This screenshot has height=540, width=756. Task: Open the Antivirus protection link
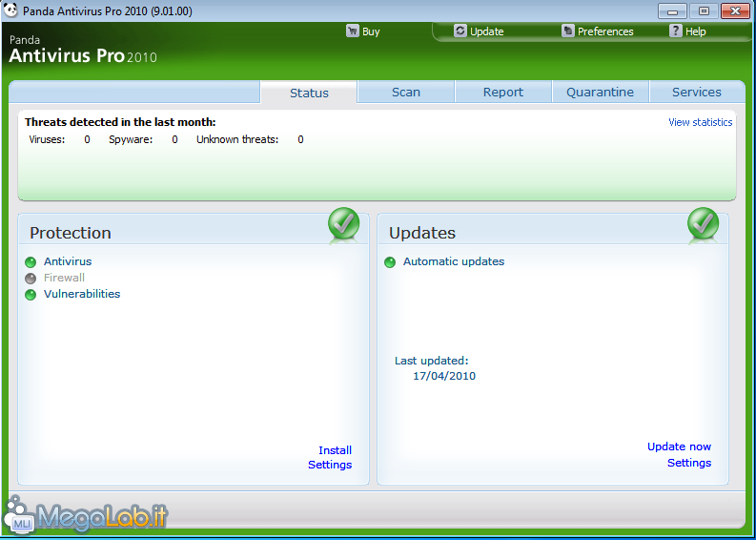(68, 261)
